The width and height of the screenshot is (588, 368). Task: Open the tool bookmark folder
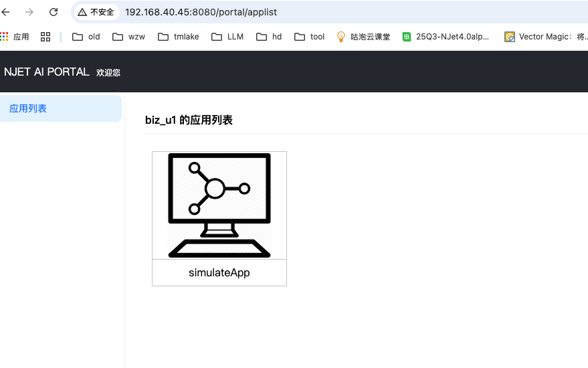coord(309,37)
